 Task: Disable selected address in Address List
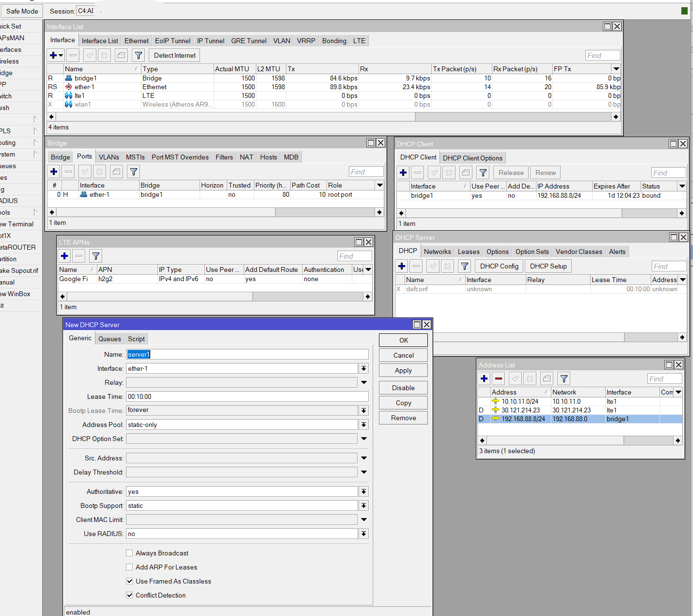(x=530, y=379)
